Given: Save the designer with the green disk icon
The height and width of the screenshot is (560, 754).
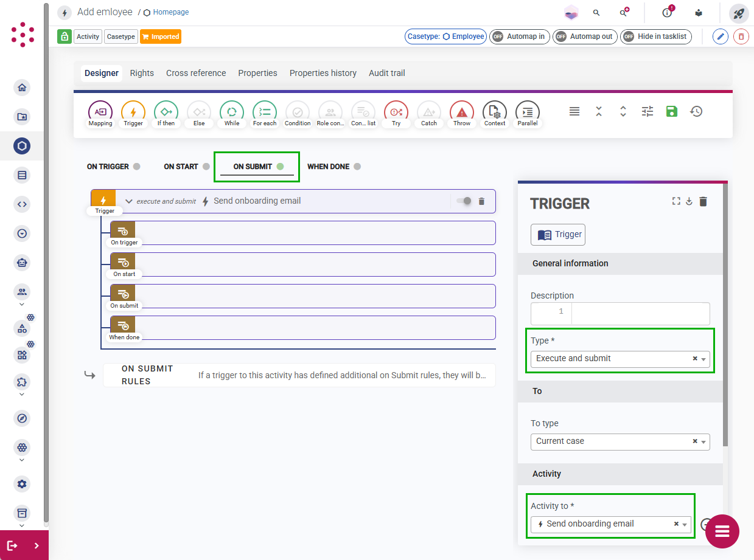Looking at the screenshot, I should pos(672,111).
